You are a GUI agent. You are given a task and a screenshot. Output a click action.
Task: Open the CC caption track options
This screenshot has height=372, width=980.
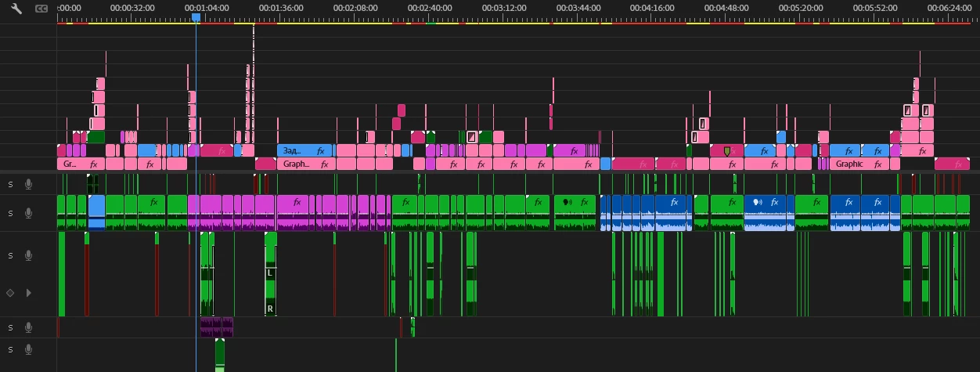click(41, 8)
